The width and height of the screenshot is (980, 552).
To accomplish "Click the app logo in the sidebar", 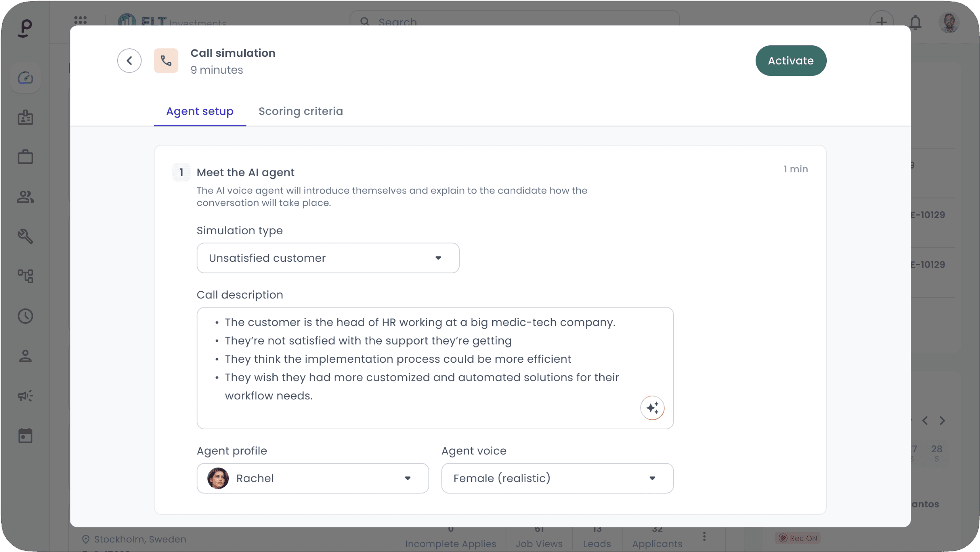I will coord(25,28).
